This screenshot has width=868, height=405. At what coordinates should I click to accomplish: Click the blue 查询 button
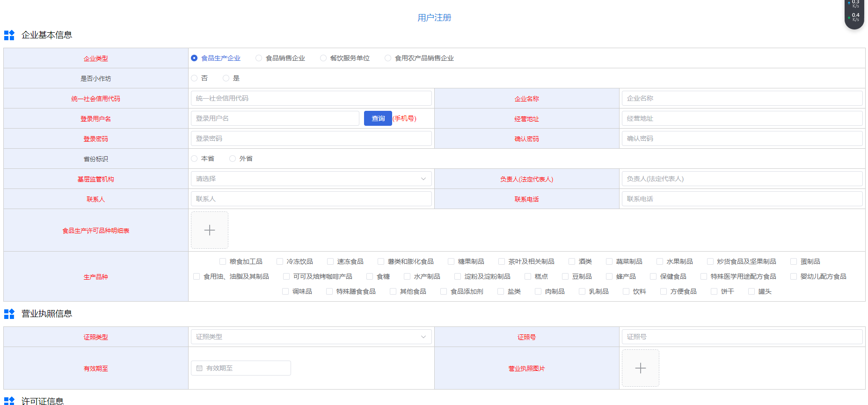(x=378, y=118)
